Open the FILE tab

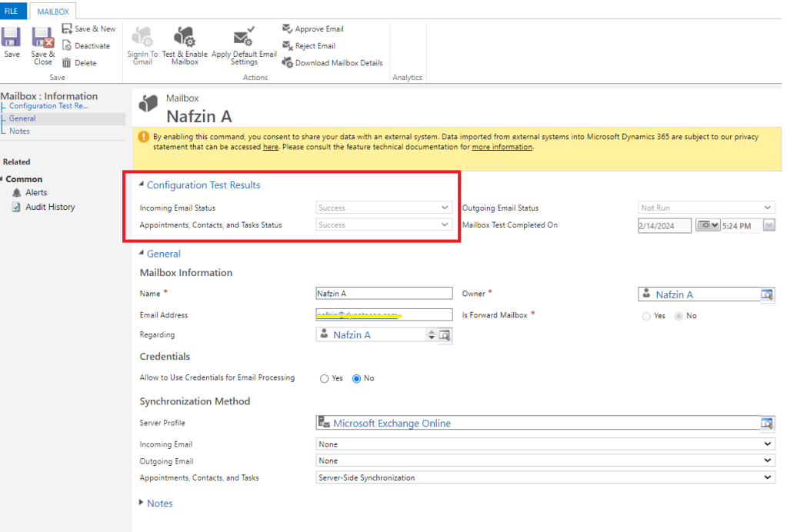(x=12, y=12)
